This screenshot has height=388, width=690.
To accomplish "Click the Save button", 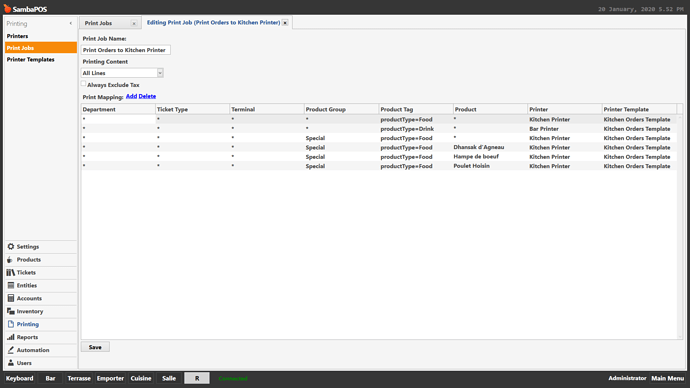I will 95,347.
